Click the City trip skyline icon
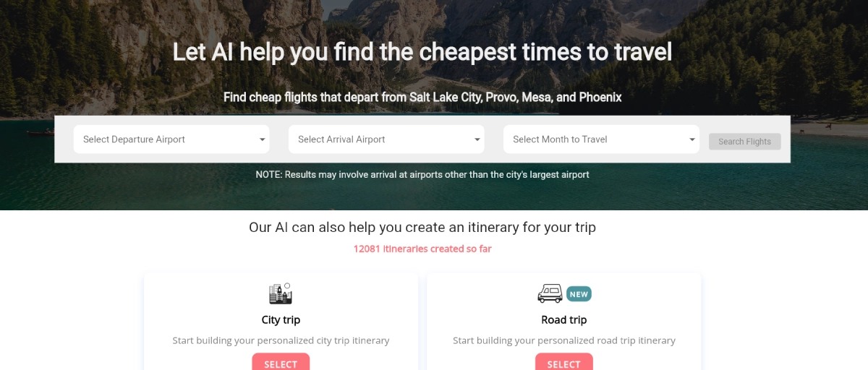The width and height of the screenshot is (868, 370). [281, 293]
